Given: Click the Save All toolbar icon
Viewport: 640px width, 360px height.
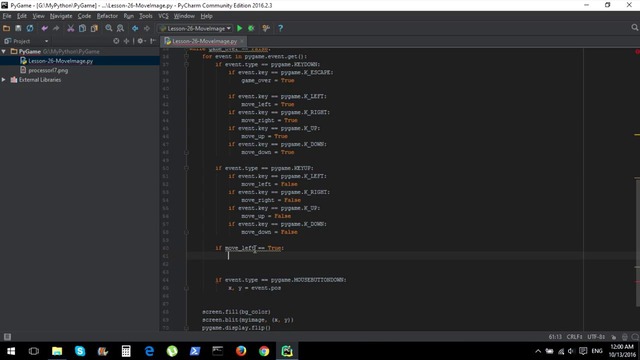Looking at the screenshot, I should (x=18, y=28).
